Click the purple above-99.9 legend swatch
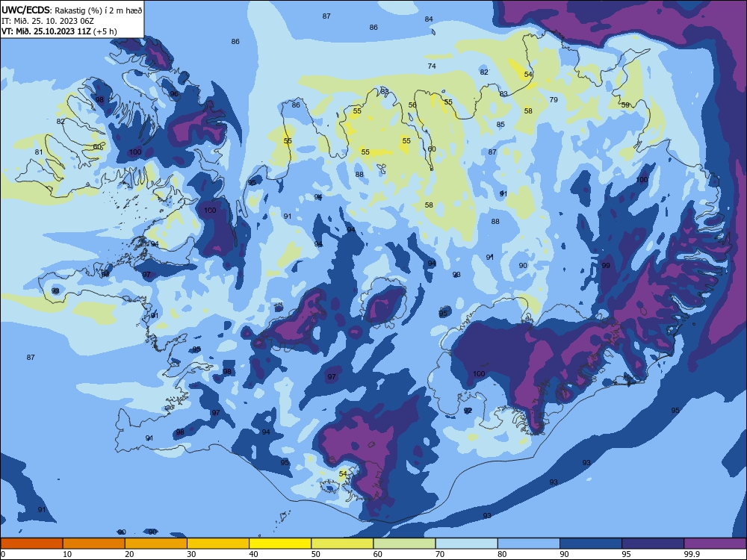The height and width of the screenshot is (560, 747). [x=716, y=544]
